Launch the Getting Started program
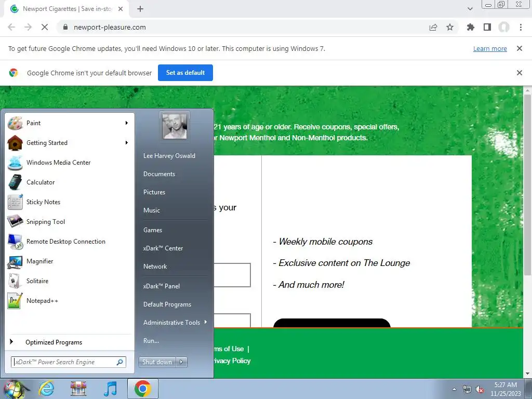This screenshot has height=399, width=532. [70, 143]
